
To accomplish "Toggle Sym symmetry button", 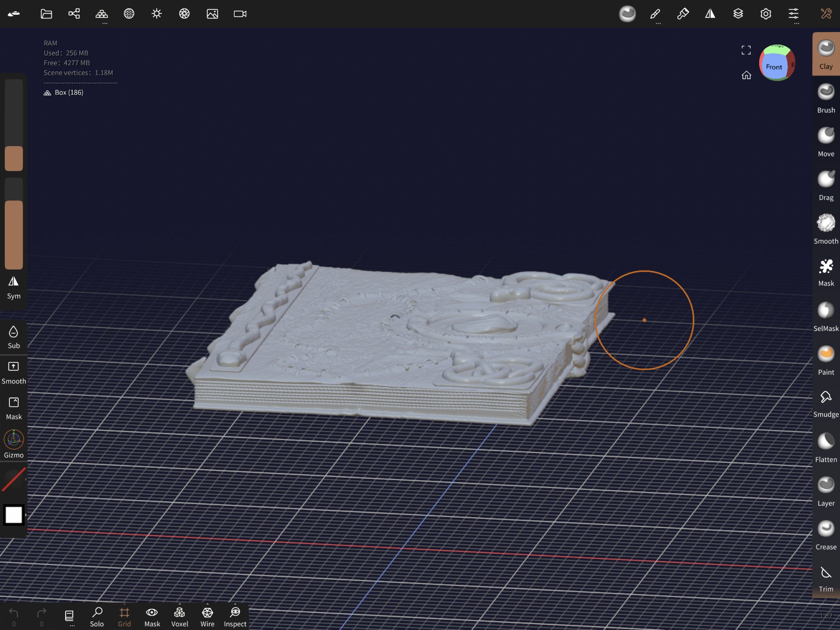I will point(14,287).
